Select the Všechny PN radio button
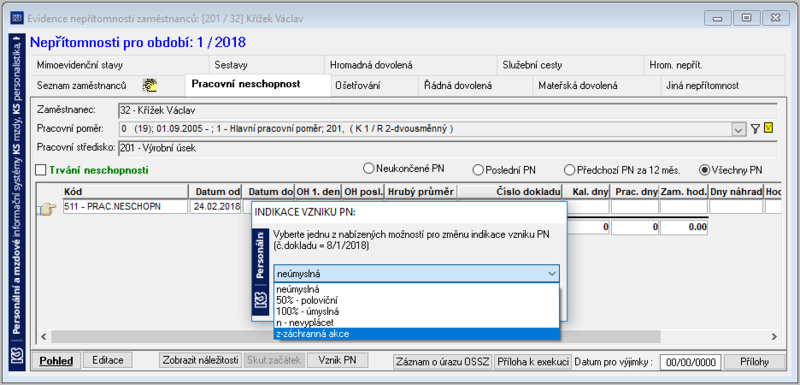800x385 pixels. pos(705,170)
